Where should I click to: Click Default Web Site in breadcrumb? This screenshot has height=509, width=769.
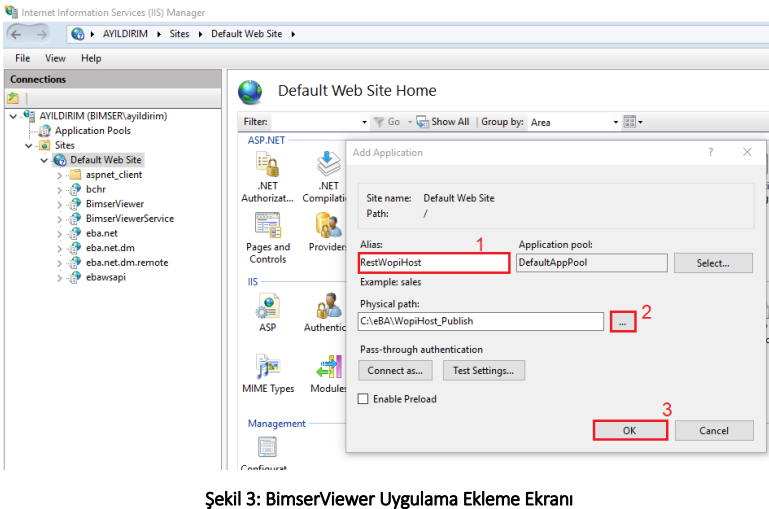pyautogui.click(x=247, y=34)
